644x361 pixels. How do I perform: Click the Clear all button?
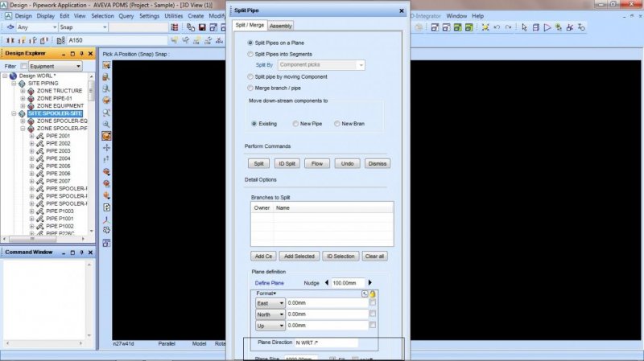pos(374,256)
